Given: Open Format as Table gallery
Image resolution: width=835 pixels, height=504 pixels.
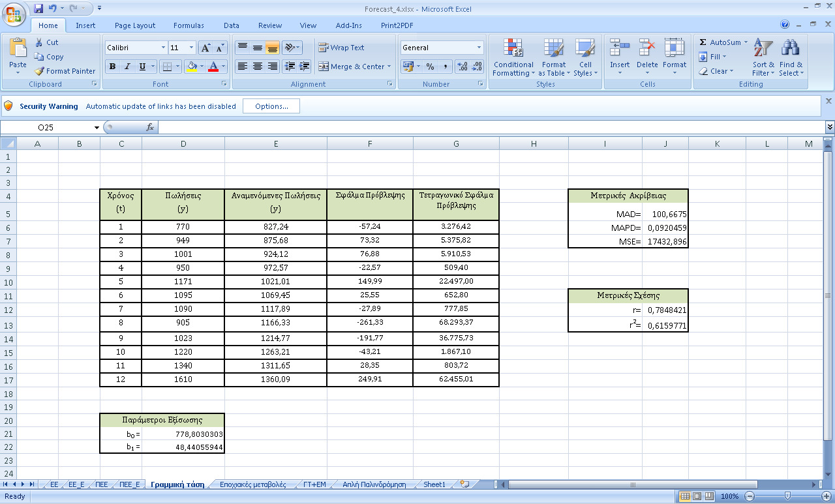Looking at the screenshot, I should 553,57.
